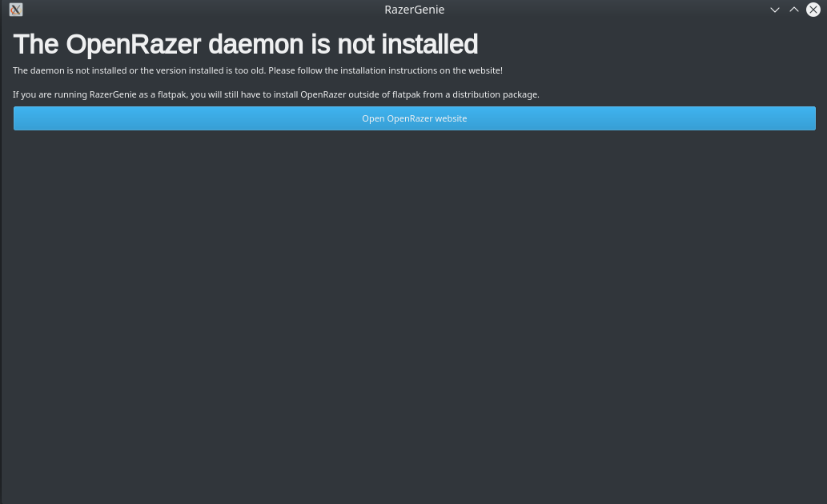
Task: Maximize RazerGenie using the up chevron
Action: point(793,10)
